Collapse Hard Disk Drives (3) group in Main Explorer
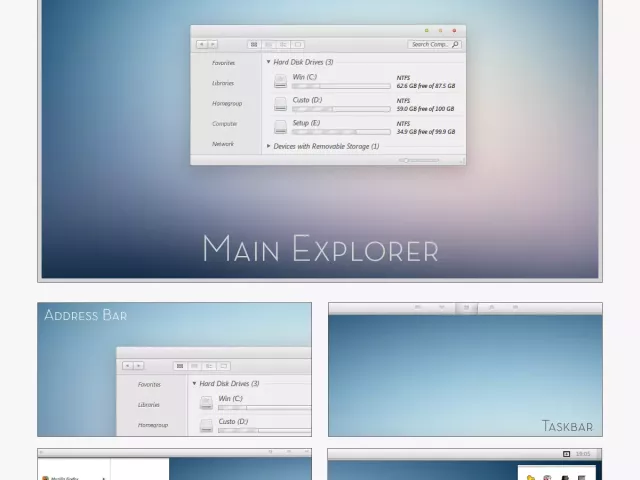Viewport: 640px width, 480px height. tap(269, 62)
